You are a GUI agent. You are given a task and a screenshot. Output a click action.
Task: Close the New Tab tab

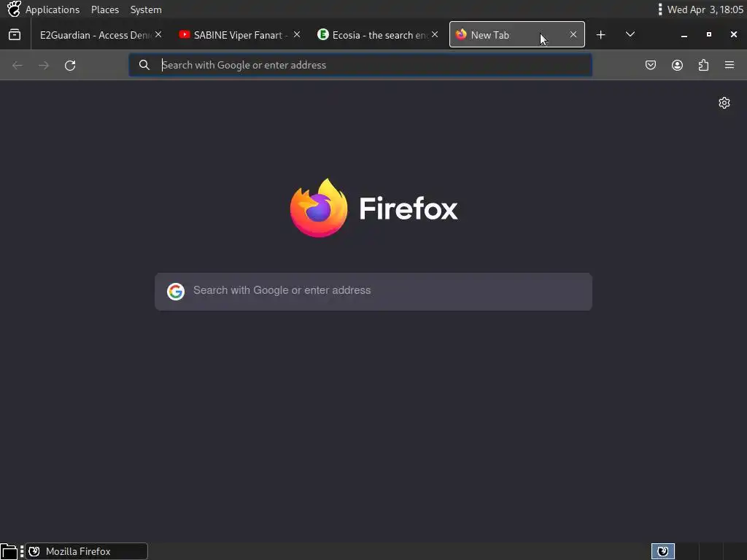[573, 34]
